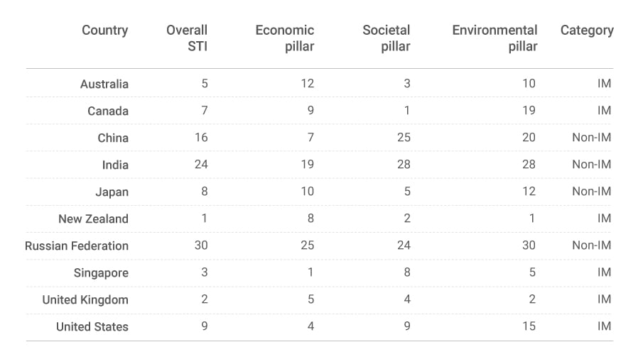Viewport: 643px width, 364px height.
Task: Click the Overall STI column header
Action: (x=187, y=38)
